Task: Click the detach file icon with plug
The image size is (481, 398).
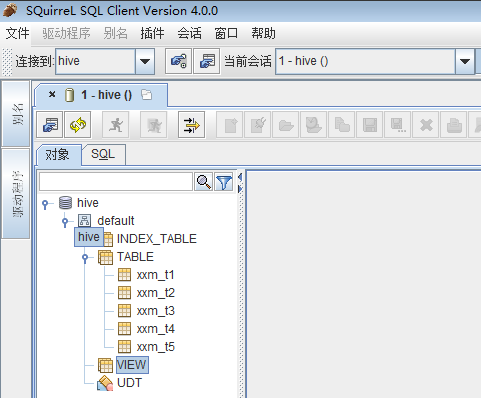Action: point(258,125)
